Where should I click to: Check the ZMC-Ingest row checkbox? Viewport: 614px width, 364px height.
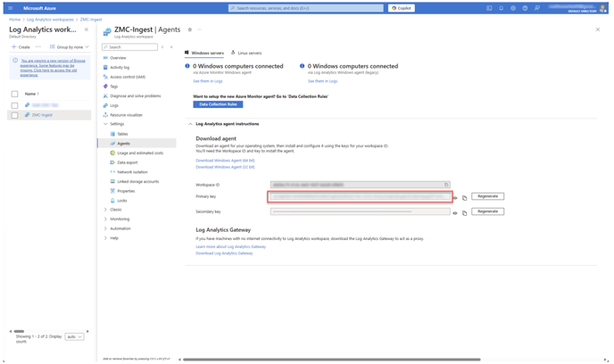14,115
